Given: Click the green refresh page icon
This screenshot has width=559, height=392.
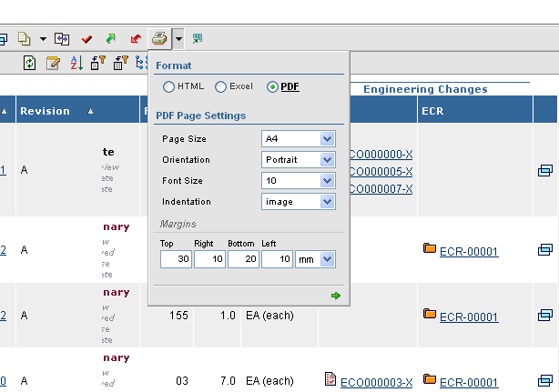Looking at the screenshot, I should click(30, 63).
